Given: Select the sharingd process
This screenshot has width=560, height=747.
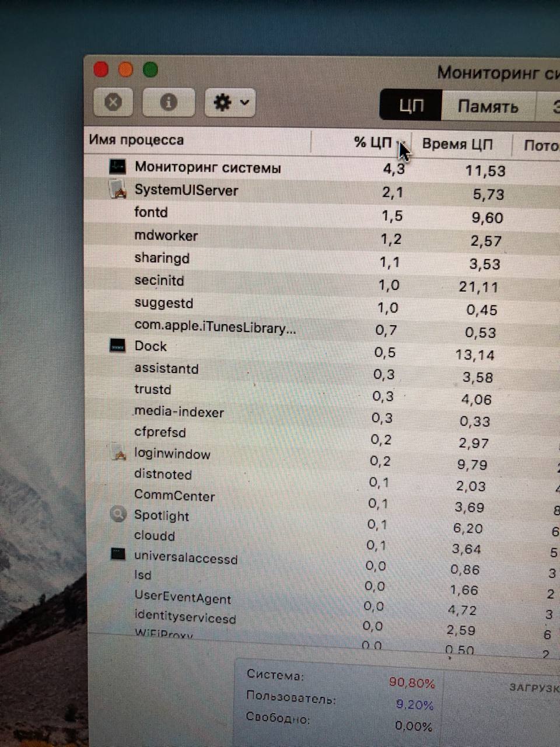Looking at the screenshot, I should [162, 258].
